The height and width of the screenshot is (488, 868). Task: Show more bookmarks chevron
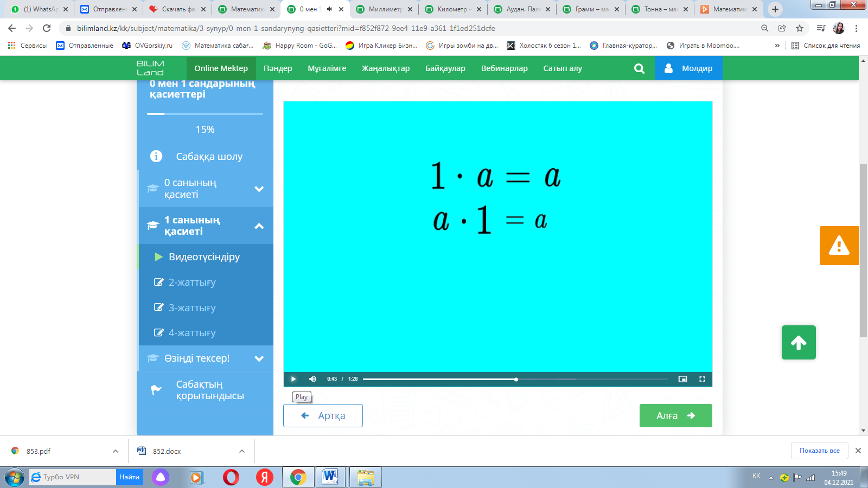tap(777, 46)
